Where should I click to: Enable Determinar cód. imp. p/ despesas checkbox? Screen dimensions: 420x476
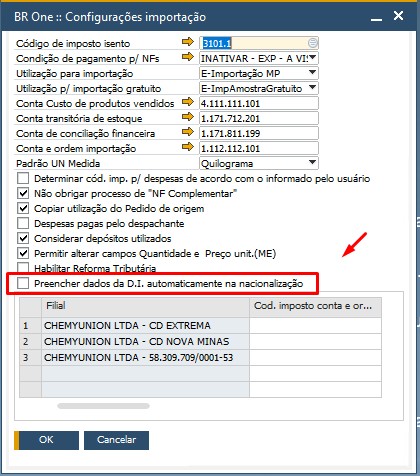23,178
